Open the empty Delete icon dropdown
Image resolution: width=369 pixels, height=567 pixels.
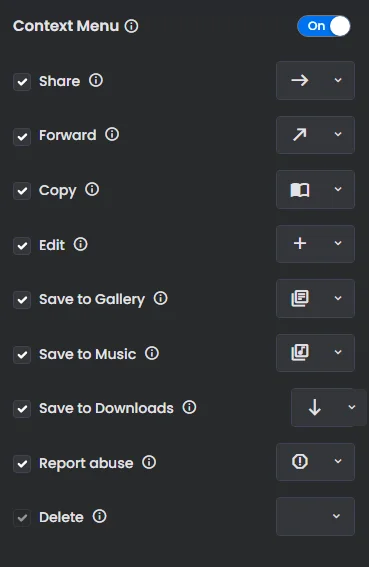coord(315,516)
